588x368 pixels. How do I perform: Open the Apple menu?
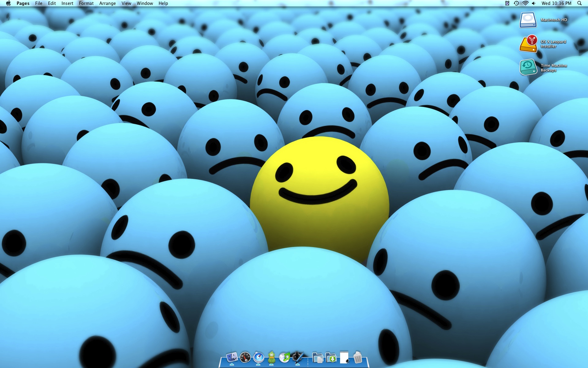8,3
